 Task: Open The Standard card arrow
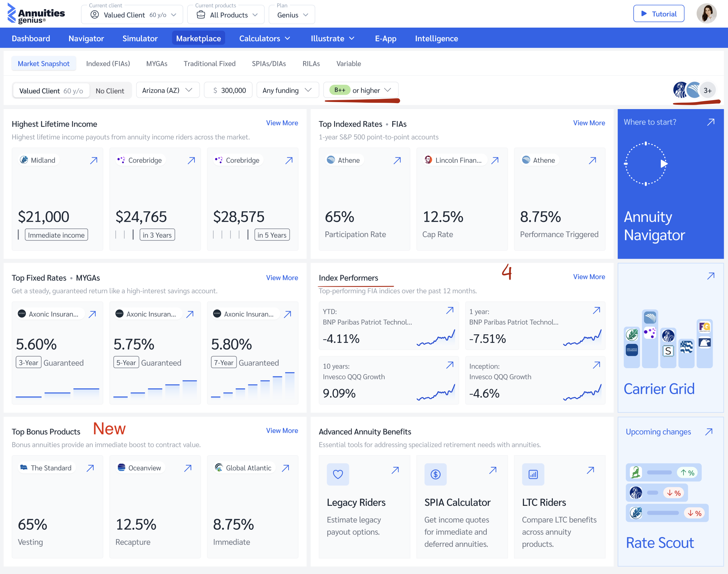pyautogui.click(x=90, y=468)
